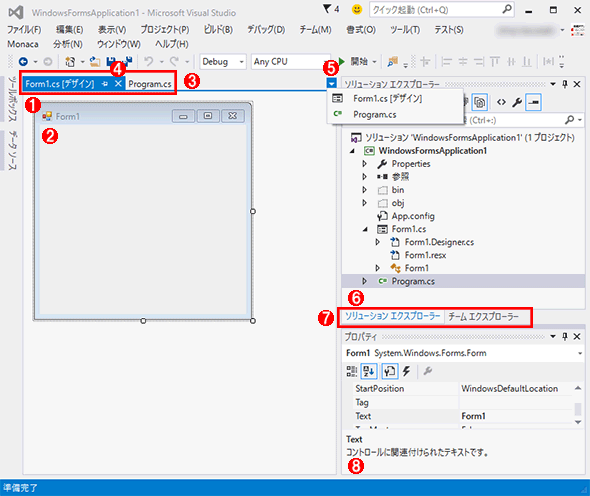This screenshot has width=590, height=496.
Task: Click the greyed wrench Property Pages icon
Action: point(428,371)
